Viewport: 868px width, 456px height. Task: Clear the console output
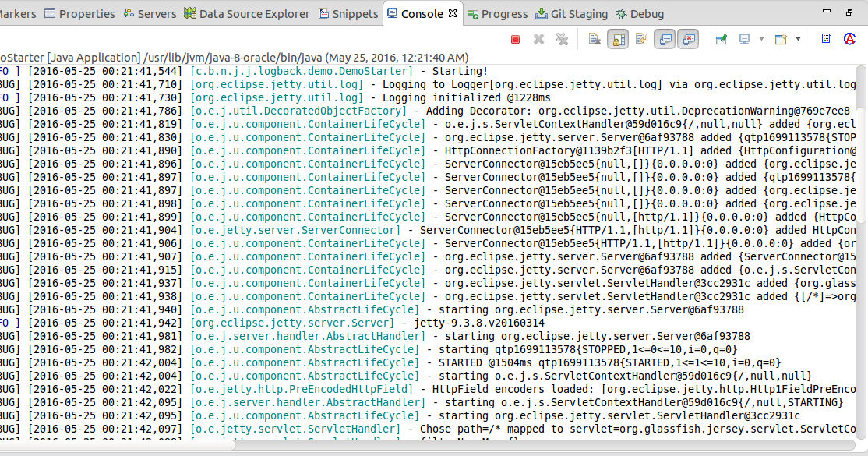[x=594, y=39]
